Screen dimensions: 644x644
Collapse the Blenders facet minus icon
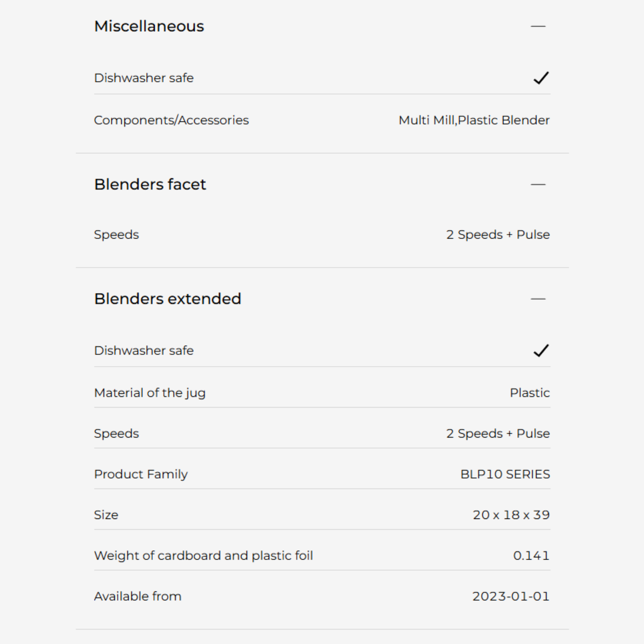[538, 184]
